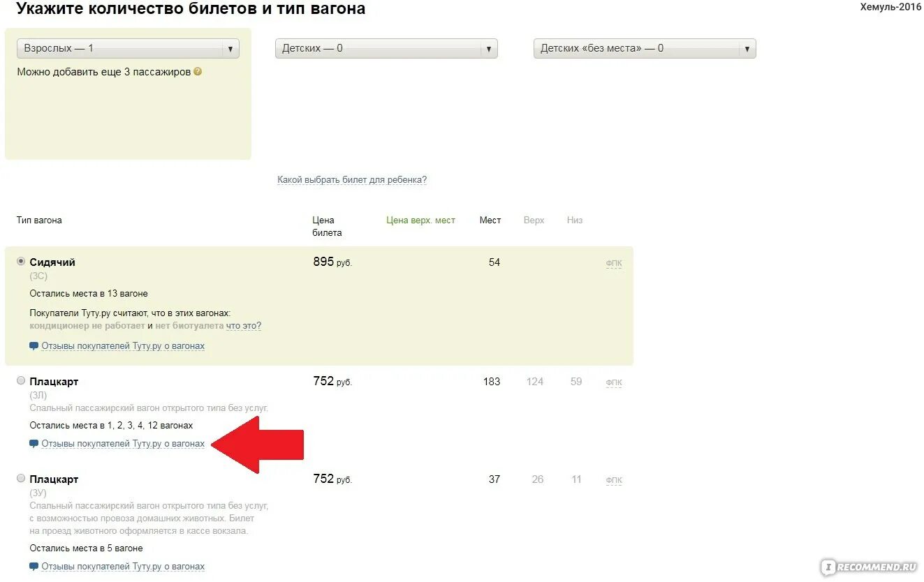Click 'нет биотуалета' text
The width and height of the screenshot is (924, 582).
click(x=189, y=326)
